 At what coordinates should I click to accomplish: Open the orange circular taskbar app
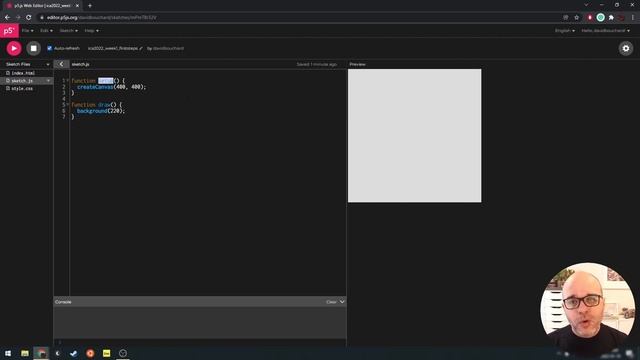tap(90, 353)
